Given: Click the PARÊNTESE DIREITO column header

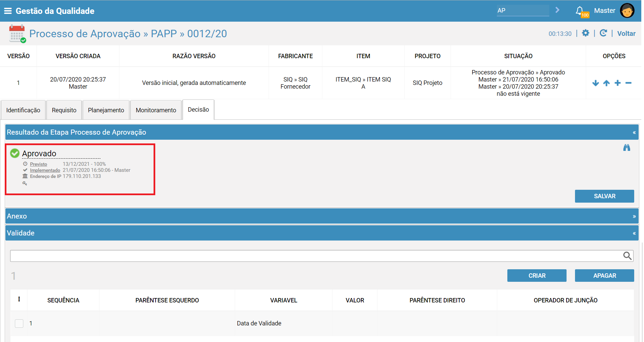Looking at the screenshot, I should (x=437, y=300).
